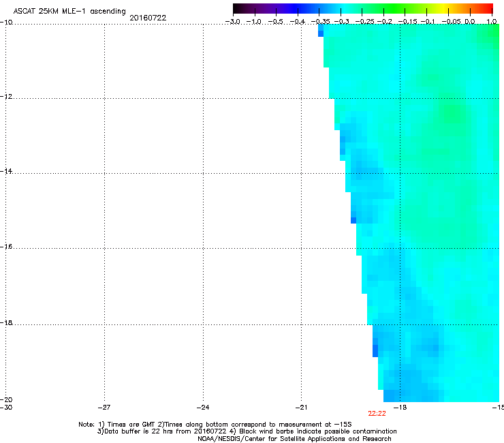Click the -21 longitude label on bottom axis
The height and width of the screenshot is (443, 504).
pyautogui.click(x=301, y=408)
